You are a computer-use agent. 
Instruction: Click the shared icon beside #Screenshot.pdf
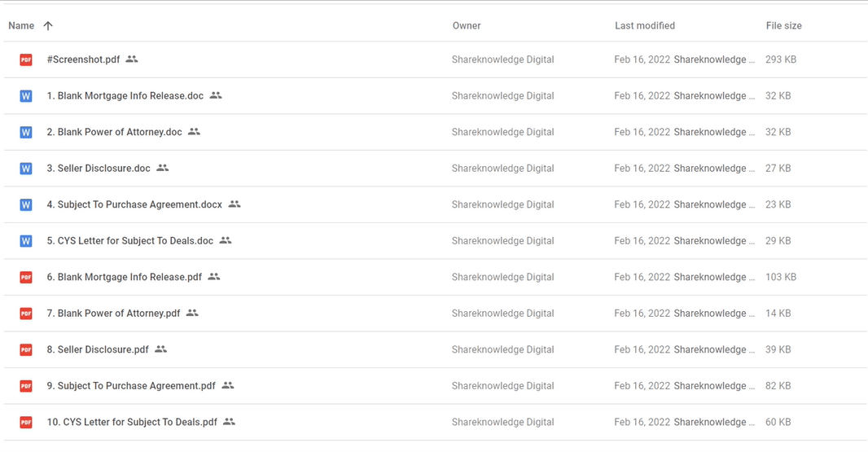[132, 59]
